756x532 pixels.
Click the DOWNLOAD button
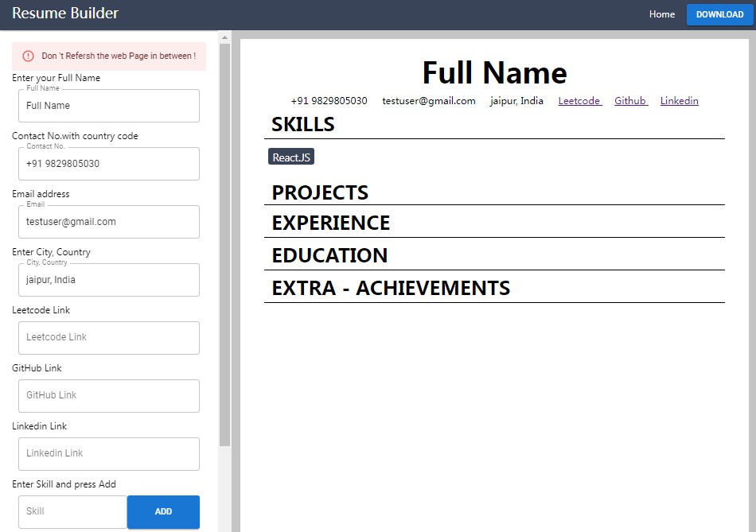point(719,14)
